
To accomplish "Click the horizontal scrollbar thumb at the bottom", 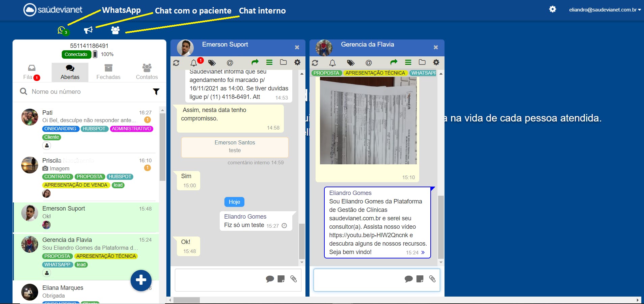I will pyautogui.click(x=187, y=300).
